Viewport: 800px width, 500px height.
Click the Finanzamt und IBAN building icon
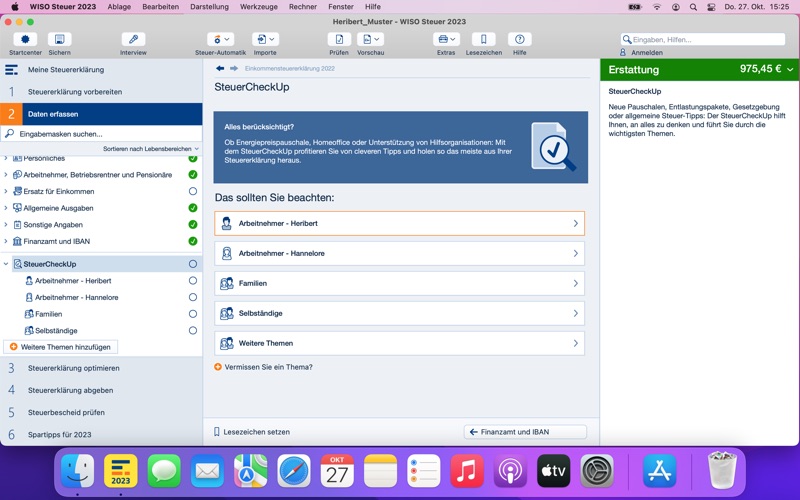[x=17, y=241]
